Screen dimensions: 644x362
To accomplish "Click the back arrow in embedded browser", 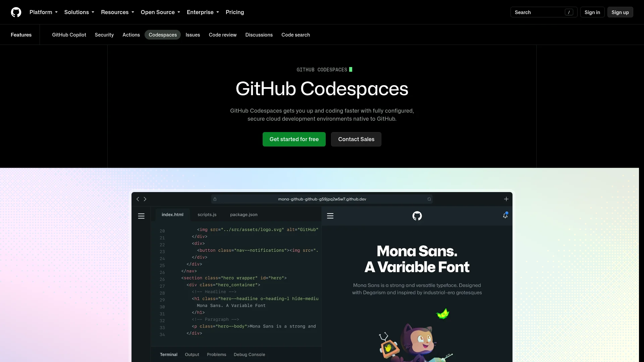I will coord(138,199).
